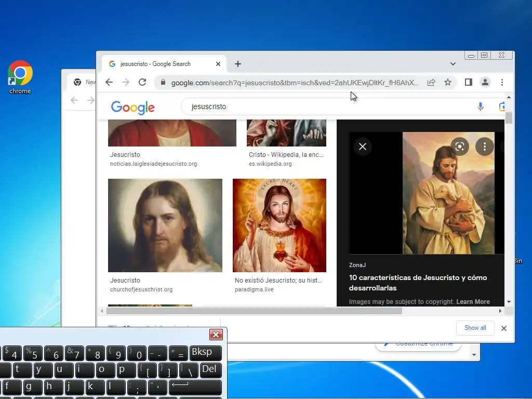
Task: Click the padlock site info icon
Action: (163, 82)
